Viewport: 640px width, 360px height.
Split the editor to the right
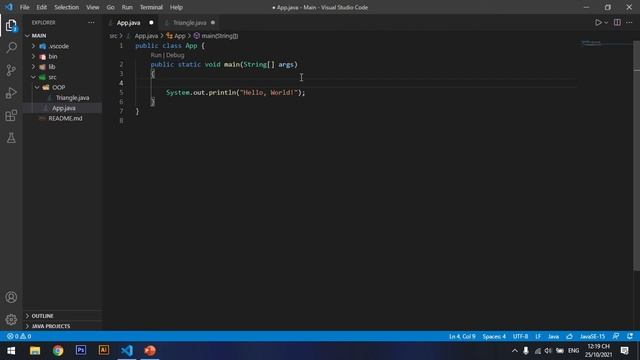(617, 23)
